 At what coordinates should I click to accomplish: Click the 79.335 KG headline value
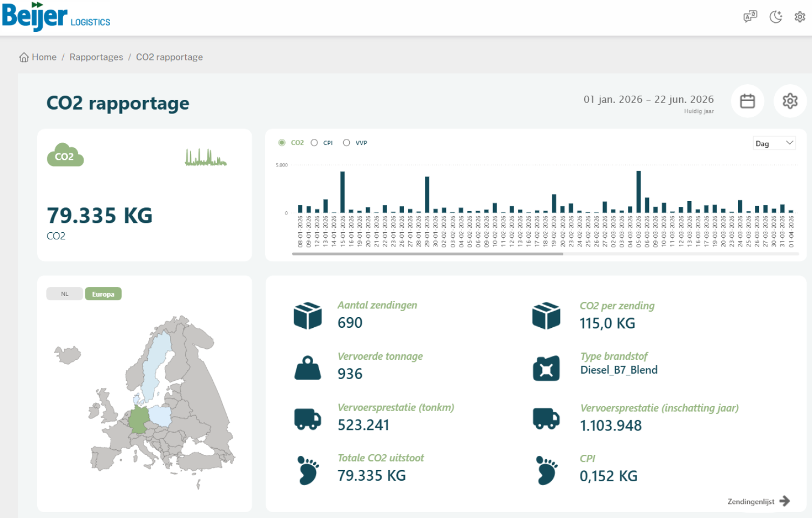coord(100,216)
